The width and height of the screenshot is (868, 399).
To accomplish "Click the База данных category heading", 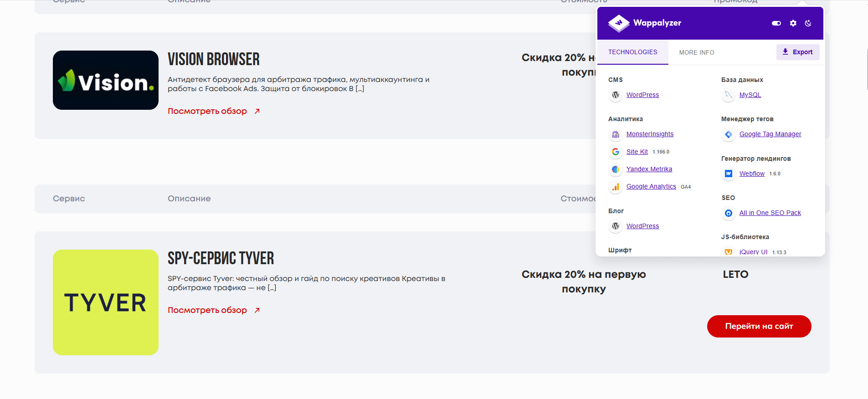I will click(x=742, y=80).
